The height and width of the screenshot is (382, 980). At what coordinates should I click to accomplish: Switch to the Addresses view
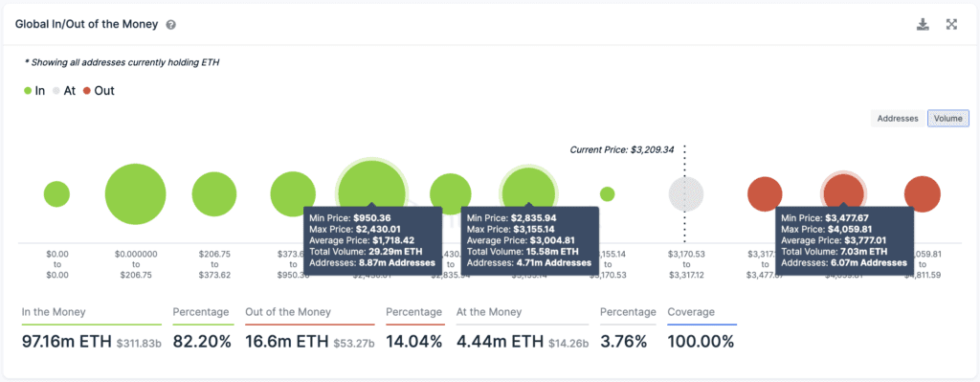click(898, 118)
